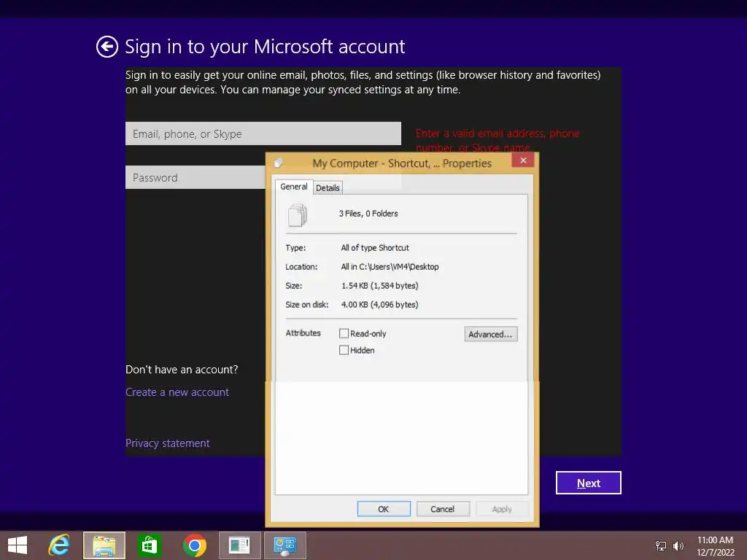The width and height of the screenshot is (747, 560).
Task: Select the Control Panel taskbar icon
Action: [x=285, y=545]
